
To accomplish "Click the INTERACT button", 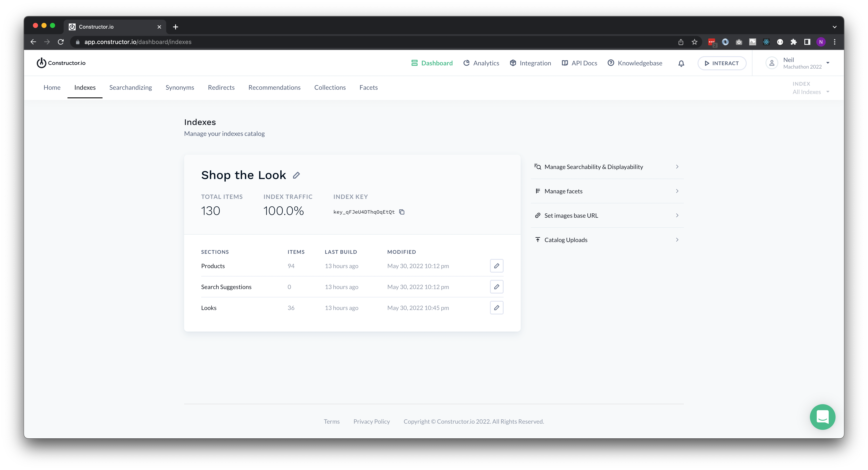I will [x=722, y=63].
